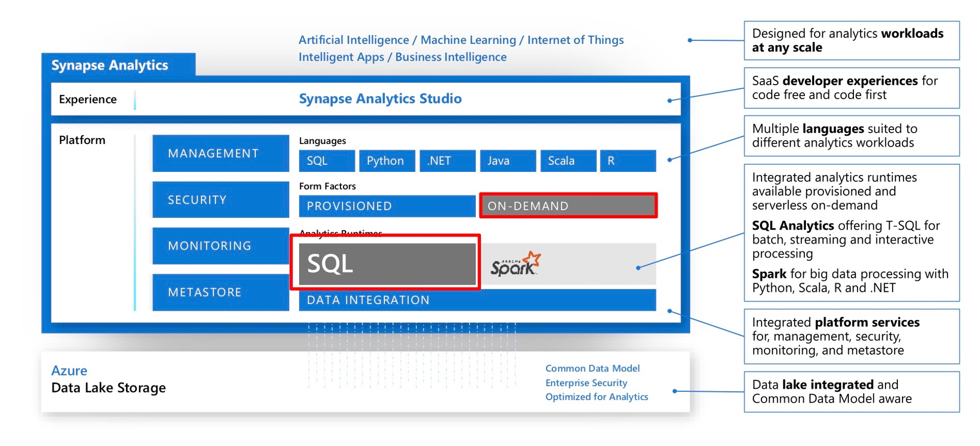This screenshot has height=446, width=980.
Task: Click the .NET language tile
Action: point(448,161)
